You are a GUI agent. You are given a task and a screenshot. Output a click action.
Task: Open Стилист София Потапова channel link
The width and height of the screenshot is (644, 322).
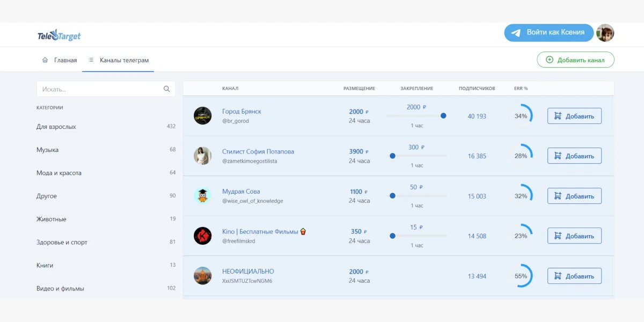point(258,151)
